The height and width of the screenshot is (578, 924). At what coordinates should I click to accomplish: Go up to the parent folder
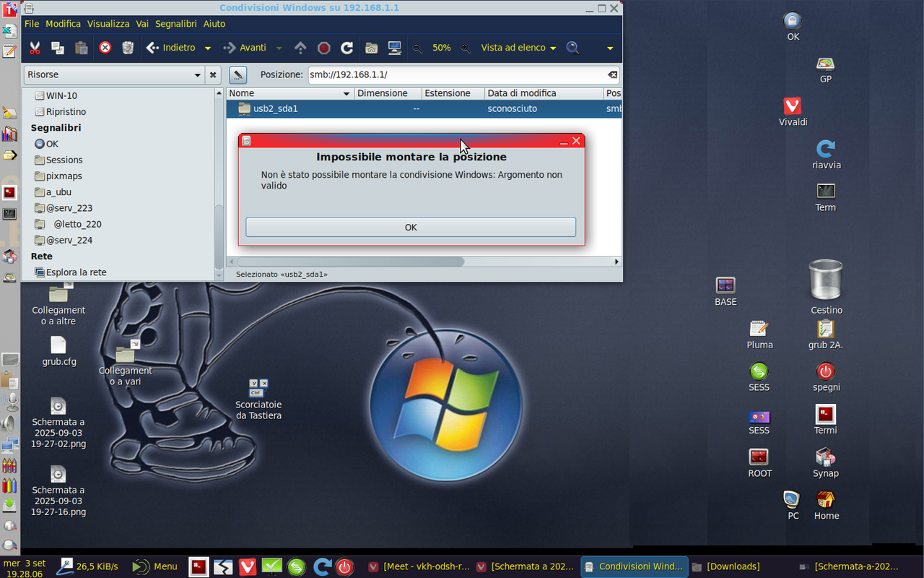301,48
